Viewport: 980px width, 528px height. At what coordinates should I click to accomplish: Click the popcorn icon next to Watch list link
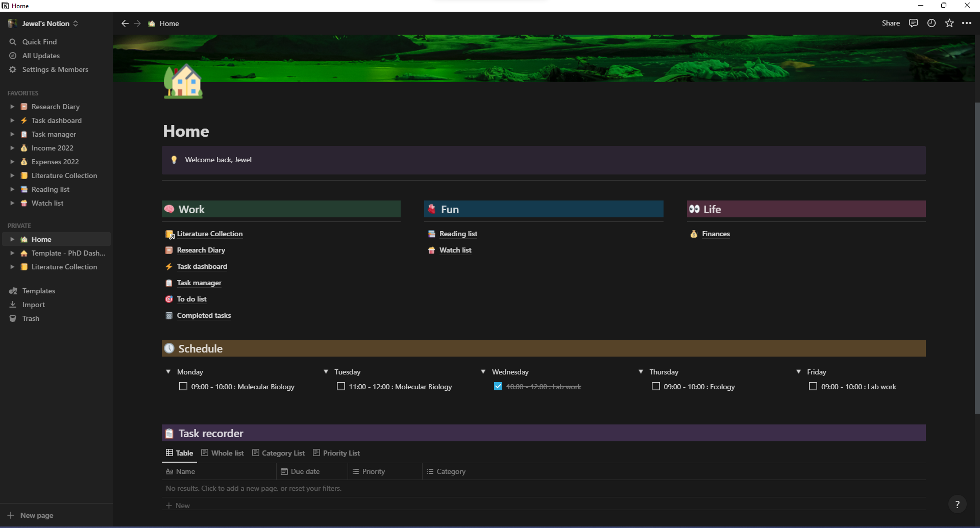(431, 250)
